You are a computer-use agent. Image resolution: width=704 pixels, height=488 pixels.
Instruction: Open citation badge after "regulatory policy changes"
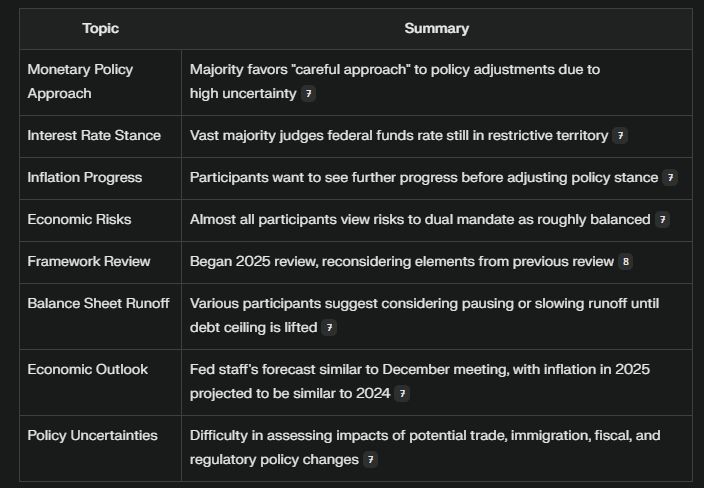[x=371, y=460]
